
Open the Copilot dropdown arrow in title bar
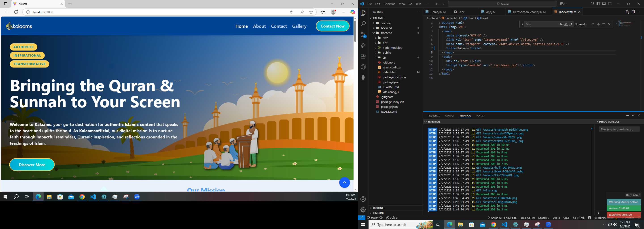[x=566, y=4]
